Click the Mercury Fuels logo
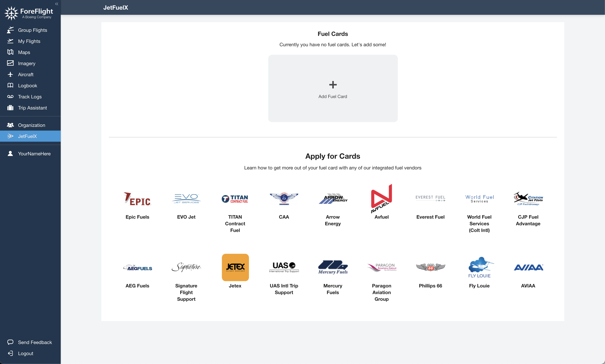The height and width of the screenshot is (364, 605). [333, 267]
